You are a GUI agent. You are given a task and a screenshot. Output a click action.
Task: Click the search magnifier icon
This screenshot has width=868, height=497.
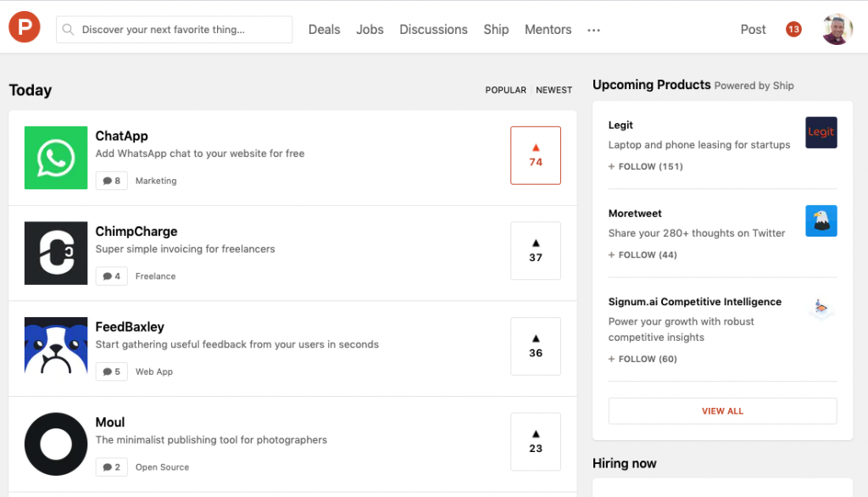tap(68, 30)
